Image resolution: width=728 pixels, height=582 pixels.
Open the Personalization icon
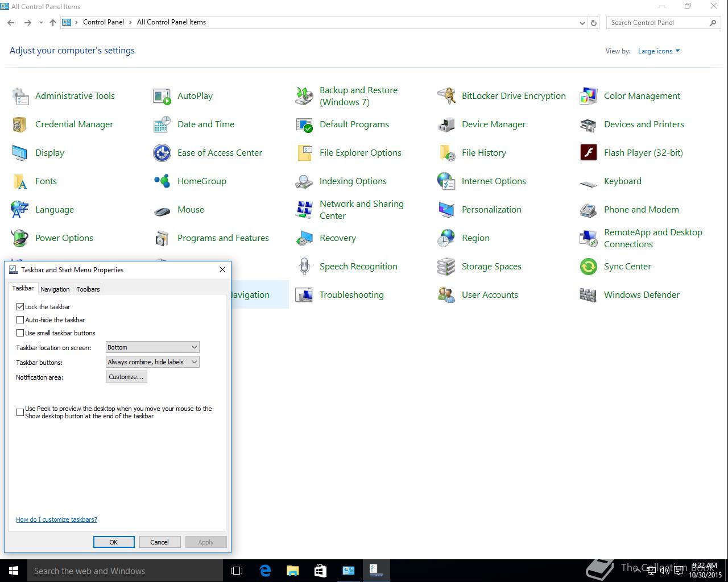pos(446,210)
